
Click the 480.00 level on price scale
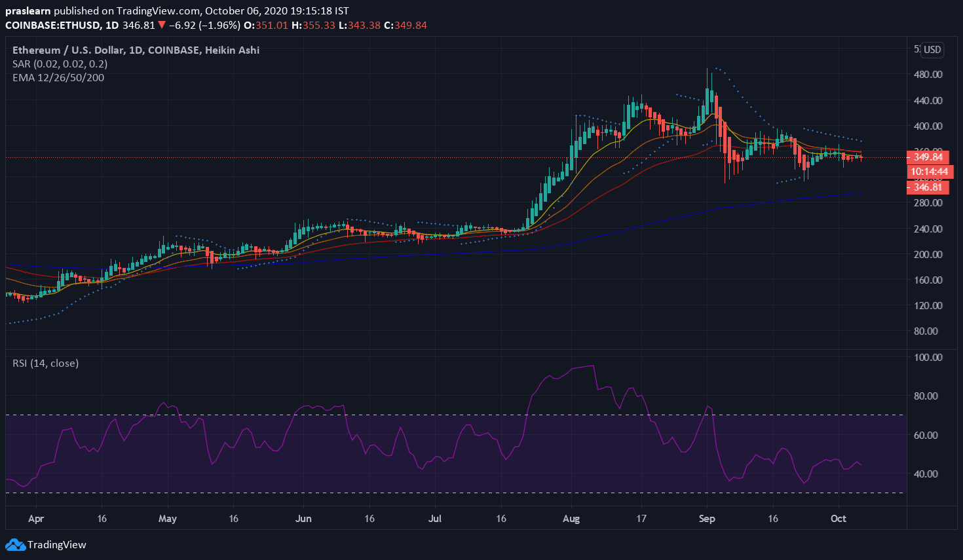(x=928, y=75)
